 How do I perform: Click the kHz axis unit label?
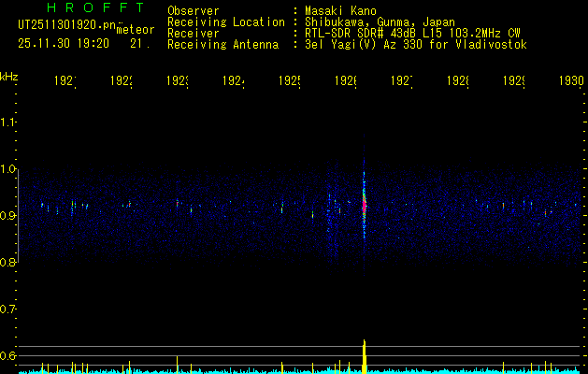9,76
